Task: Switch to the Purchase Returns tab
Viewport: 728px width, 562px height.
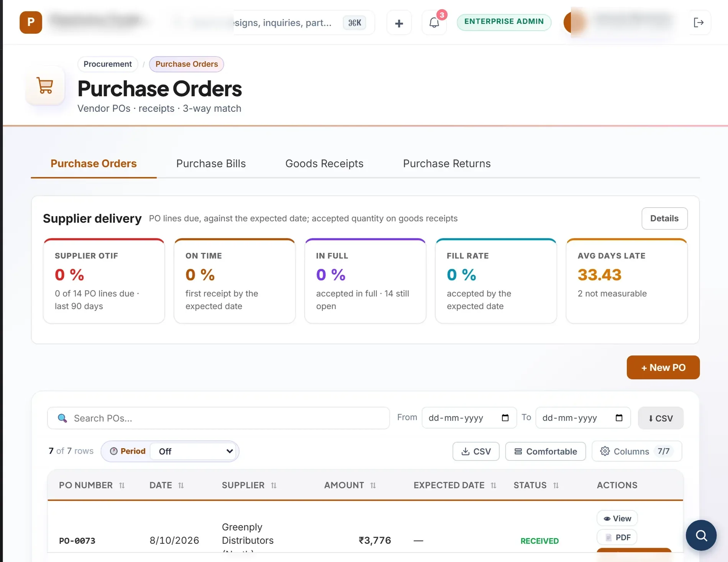Action: click(x=447, y=164)
